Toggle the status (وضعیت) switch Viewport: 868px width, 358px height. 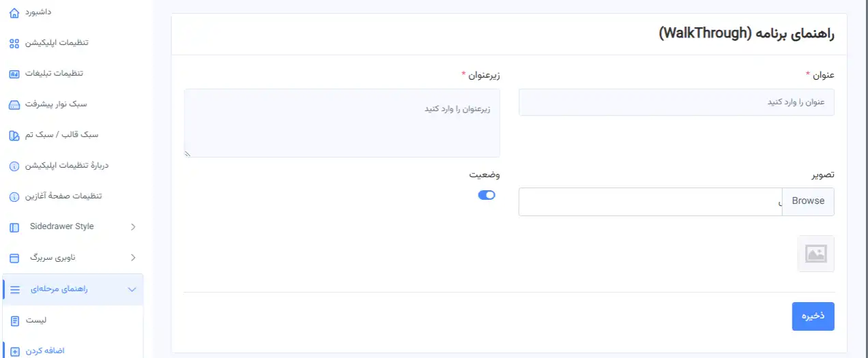coord(487,195)
